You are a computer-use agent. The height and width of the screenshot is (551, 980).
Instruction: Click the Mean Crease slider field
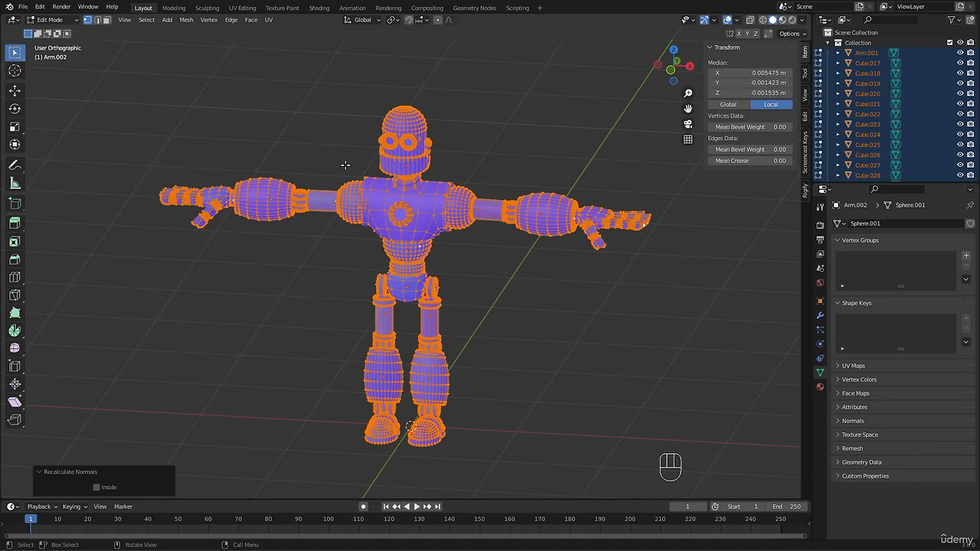pyautogui.click(x=750, y=161)
